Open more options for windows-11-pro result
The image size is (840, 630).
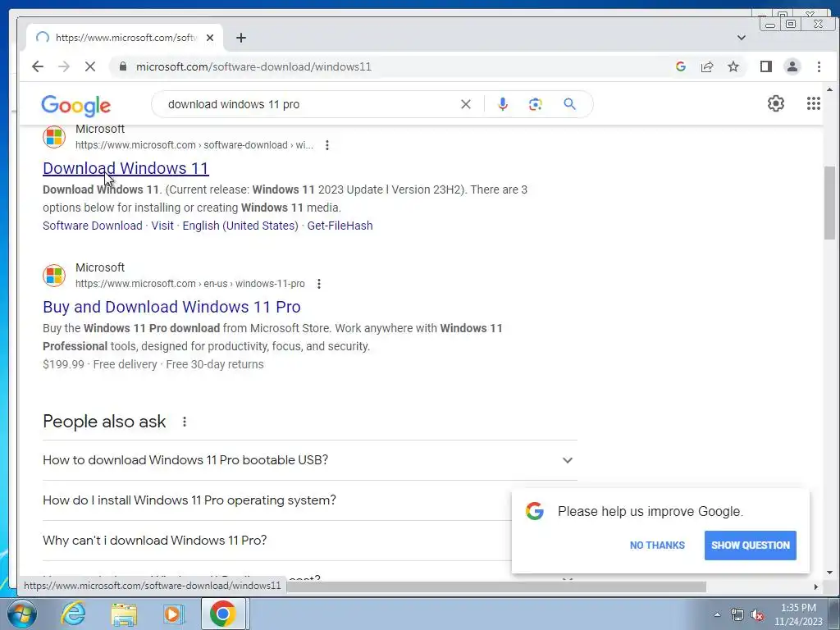click(319, 284)
